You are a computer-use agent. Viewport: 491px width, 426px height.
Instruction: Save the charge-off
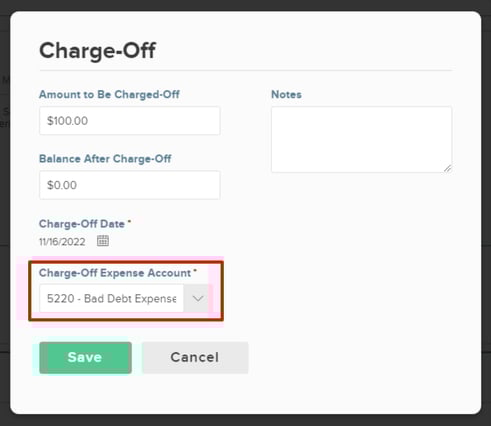(x=85, y=358)
